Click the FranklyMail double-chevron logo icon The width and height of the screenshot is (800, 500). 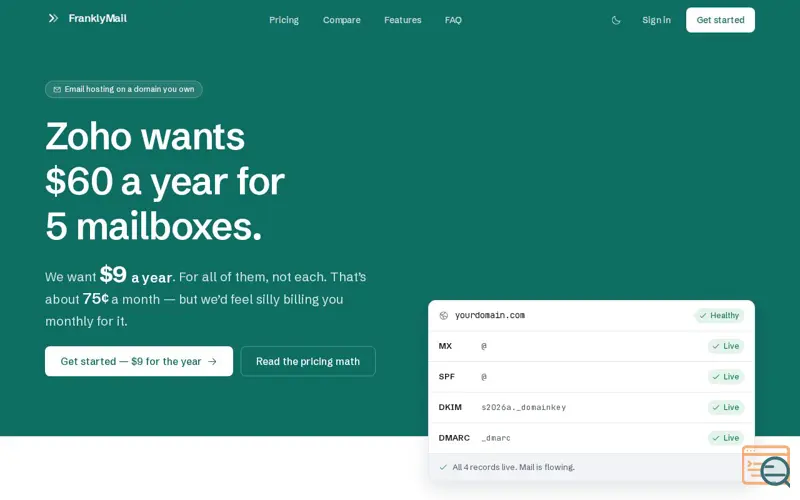pos(53,18)
